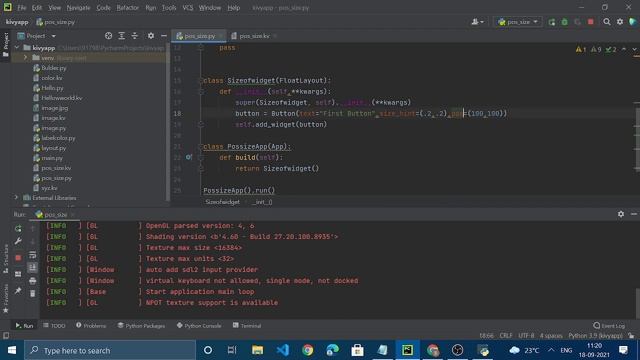Viewport: 640px width, 360px height.
Task: Switch to the pos_size.kv editor tab
Action: pos(254,36)
